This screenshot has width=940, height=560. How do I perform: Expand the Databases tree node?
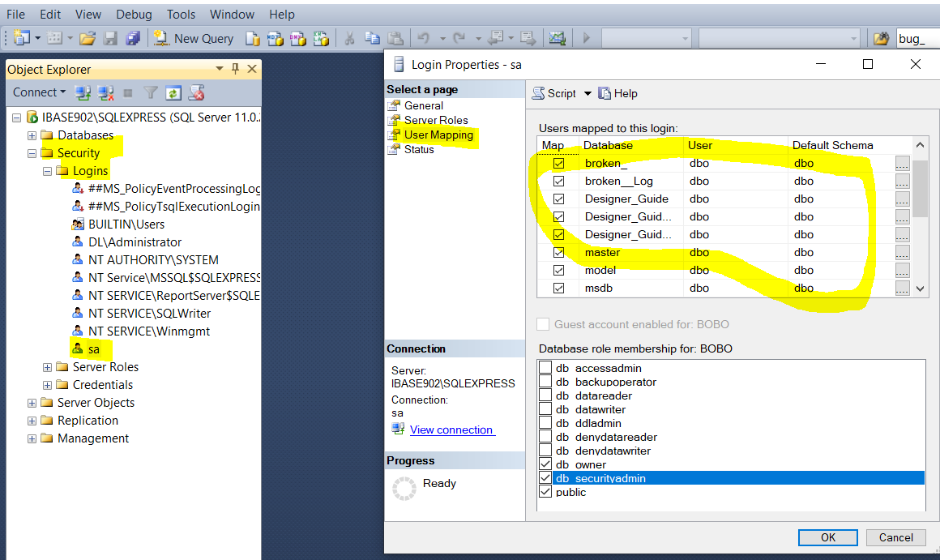(x=32, y=135)
